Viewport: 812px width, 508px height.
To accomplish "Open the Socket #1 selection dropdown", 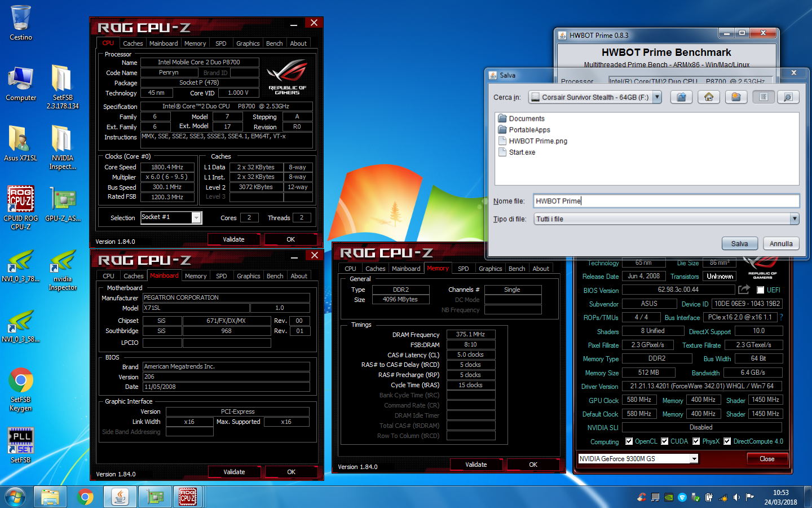I will click(196, 217).
